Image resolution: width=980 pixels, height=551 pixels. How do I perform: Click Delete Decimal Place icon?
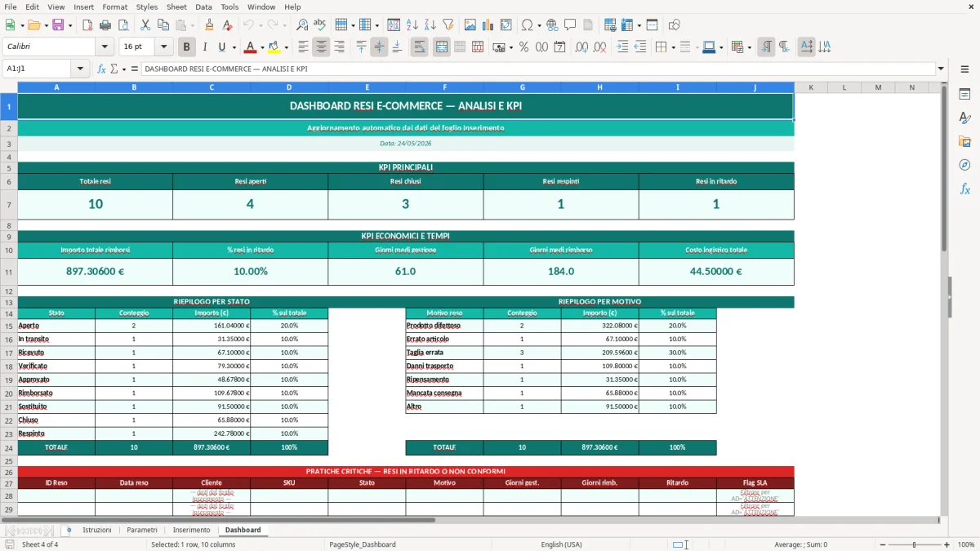(x=599, y=47)
